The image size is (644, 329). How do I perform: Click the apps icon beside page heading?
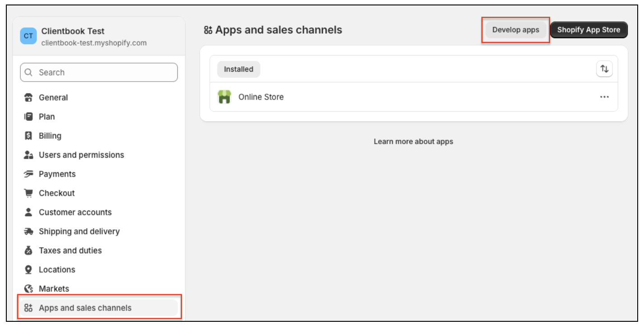[208, 30]
